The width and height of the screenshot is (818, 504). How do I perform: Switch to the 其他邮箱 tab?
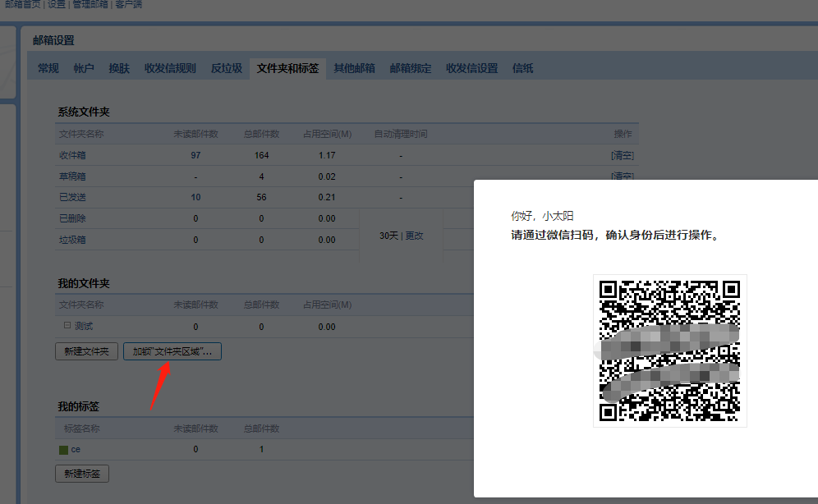coord(354,68)
